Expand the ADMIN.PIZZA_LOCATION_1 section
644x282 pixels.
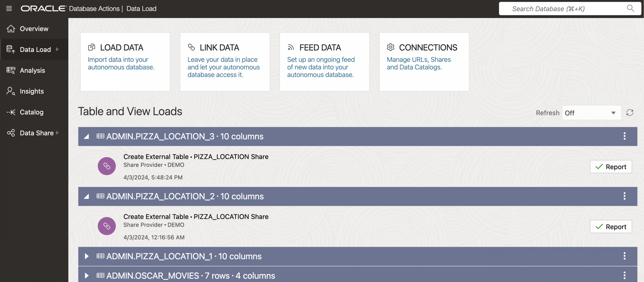coord(87,256)
